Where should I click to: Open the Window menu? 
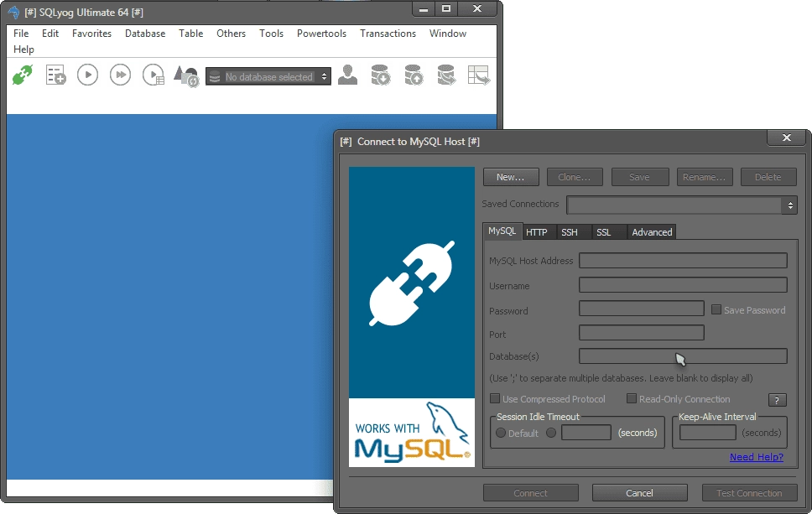pos(448,34)
